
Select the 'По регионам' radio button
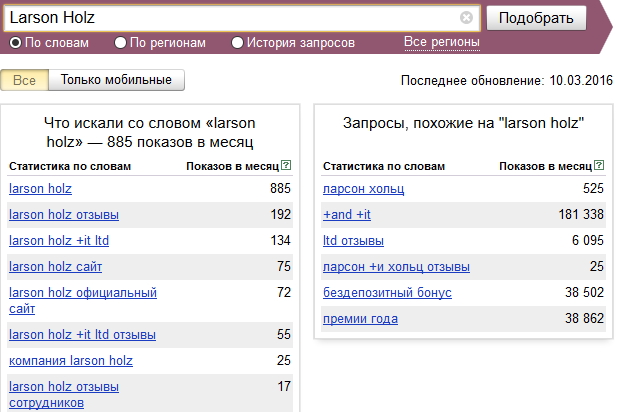tap(120, 43)
